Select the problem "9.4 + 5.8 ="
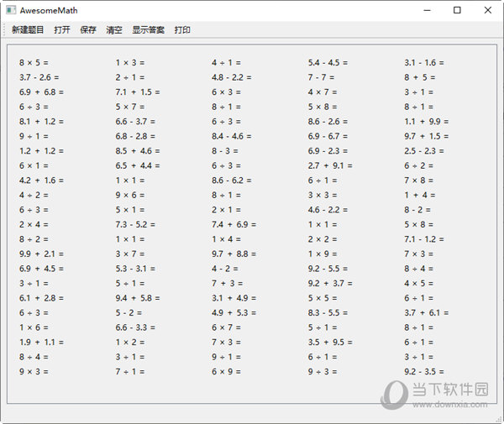This screenshot has height=424, width=504. (138, 298)
